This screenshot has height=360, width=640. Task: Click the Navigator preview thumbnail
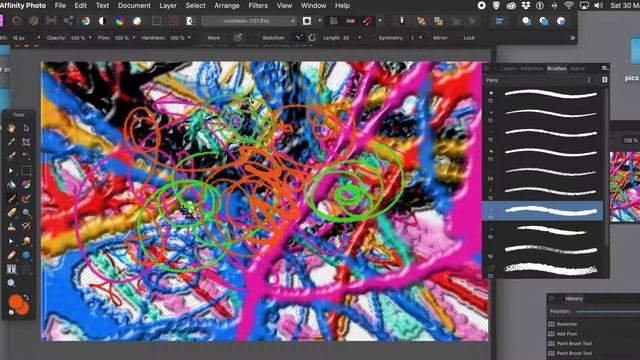625,187
